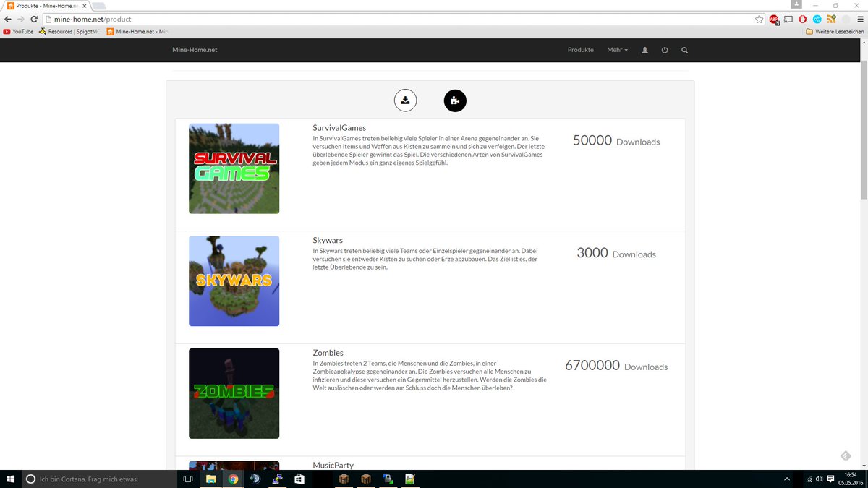868x488 pixels.
Task: Click the red stop-hand extension icon
Action: [802, 19]
